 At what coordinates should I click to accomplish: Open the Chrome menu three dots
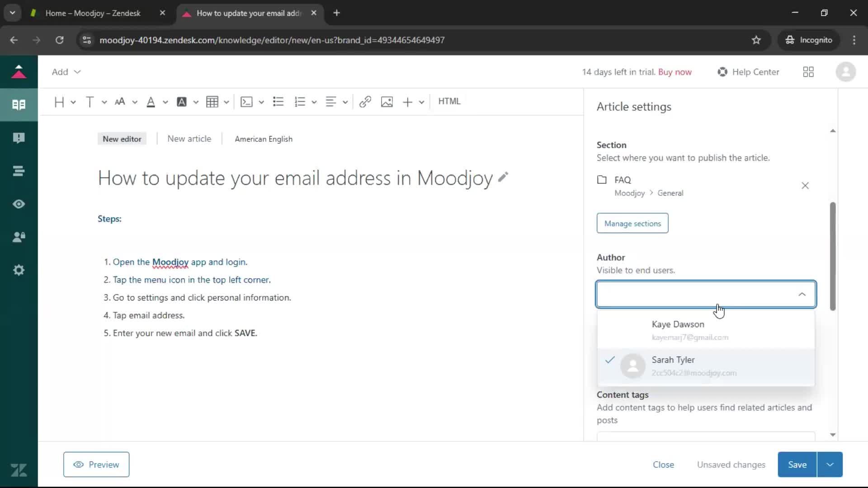[854, 40]
